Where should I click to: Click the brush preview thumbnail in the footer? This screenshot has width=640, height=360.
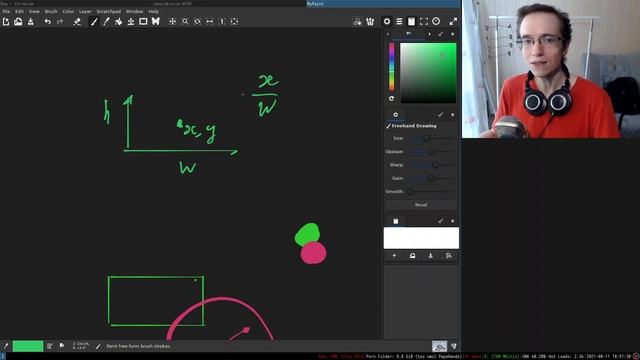(x=440, y=347)
